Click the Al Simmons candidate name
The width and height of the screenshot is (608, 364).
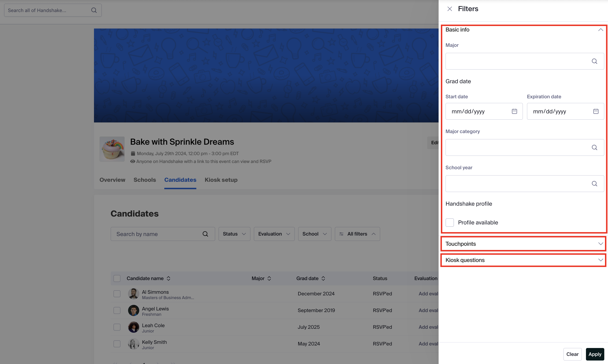[x=155, y=292]
